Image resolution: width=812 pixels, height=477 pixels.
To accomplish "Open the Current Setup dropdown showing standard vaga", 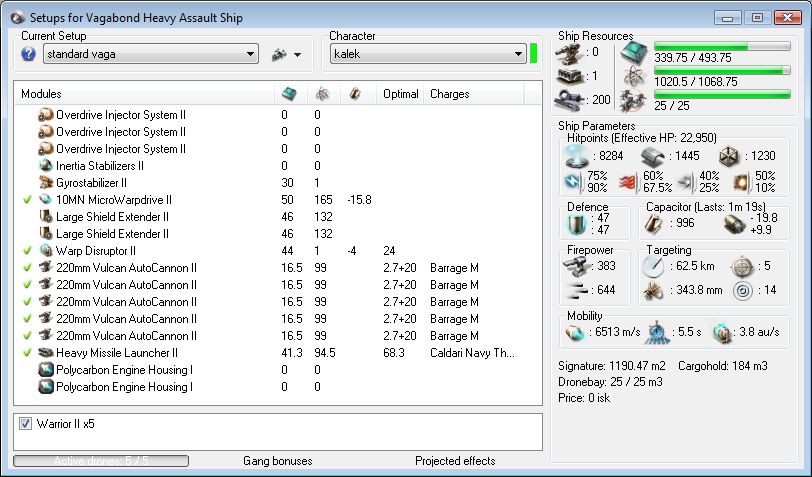I will coord(151,54).
